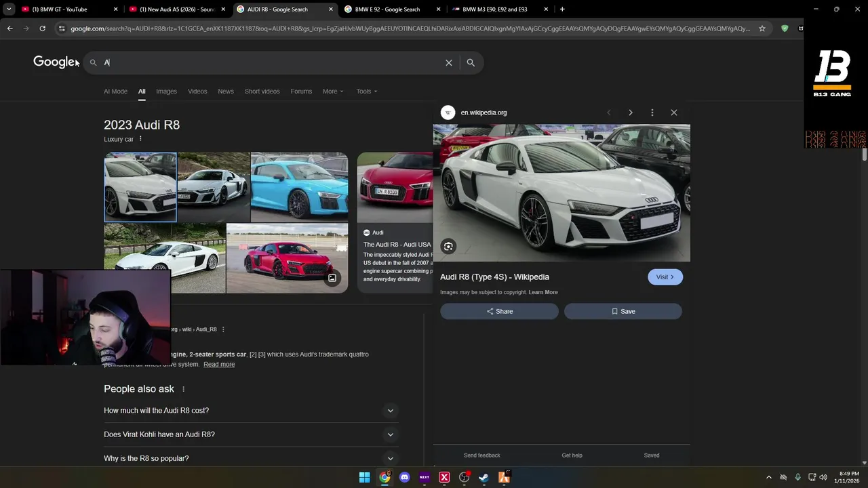The width and height of the screenshot is (868, 488).
Task: Open the tab search dropdown arrow
Action: [x=8, y=9]
